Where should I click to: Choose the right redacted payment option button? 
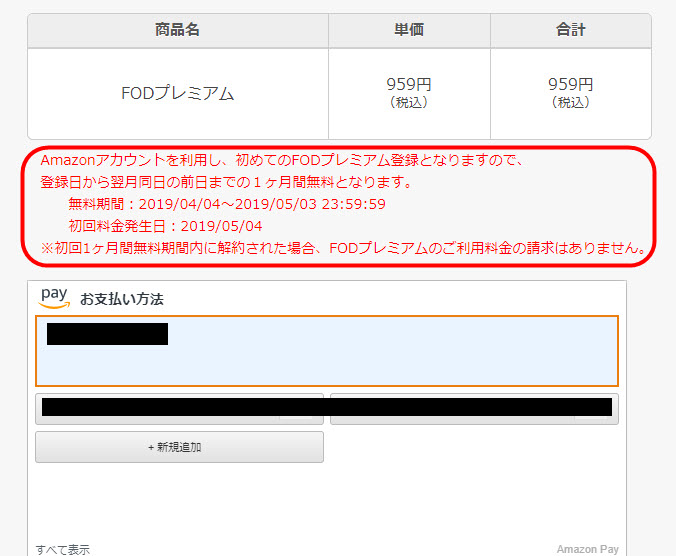click(x=473, y=408)
